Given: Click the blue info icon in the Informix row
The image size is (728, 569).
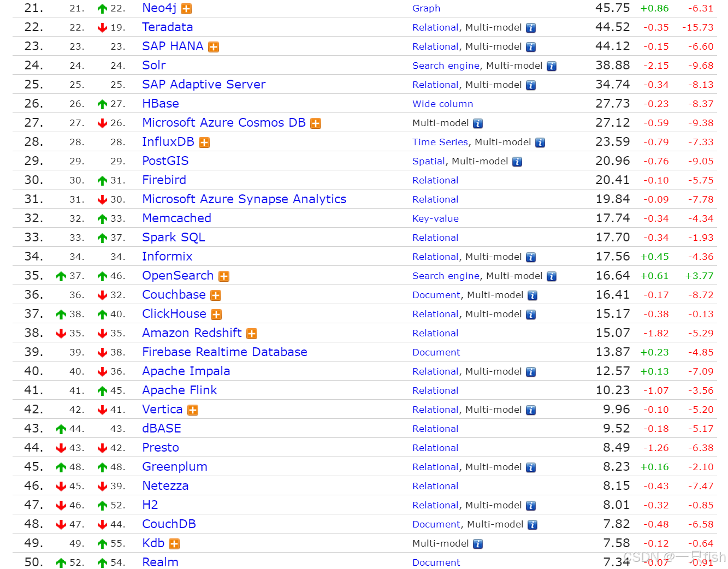Looking at the screenshot, I should (x=531, y=257).
